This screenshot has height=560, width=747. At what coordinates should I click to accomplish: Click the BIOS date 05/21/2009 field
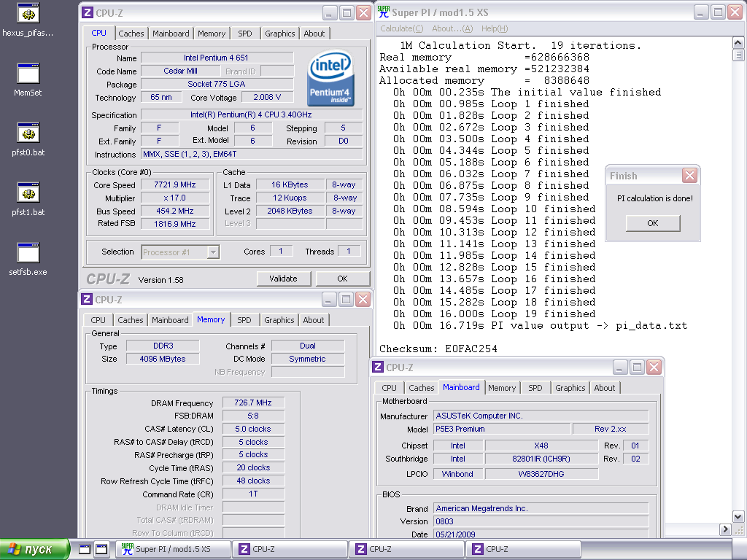[x=541, y=534]
